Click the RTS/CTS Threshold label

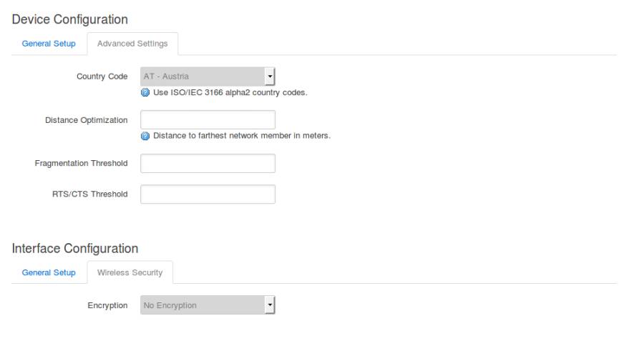coord(92,194)
